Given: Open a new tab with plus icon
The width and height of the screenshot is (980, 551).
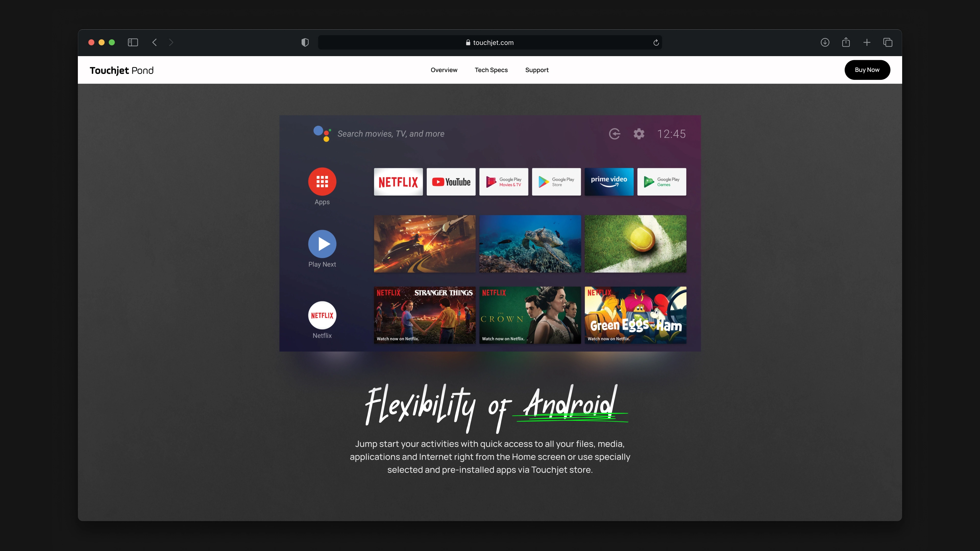Looking at the screenshot, I should click(867, 42).
